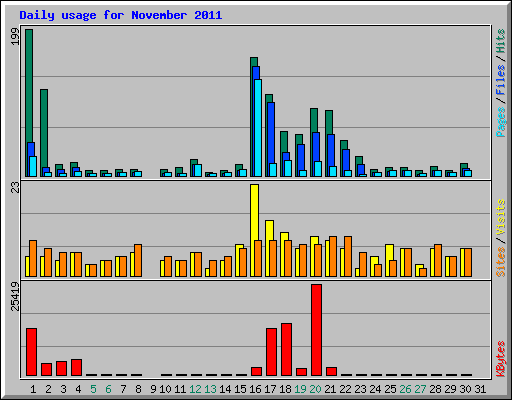
Task: Click the '199' hits scale value
Action: pyautogui.click(x=15, y=37)
